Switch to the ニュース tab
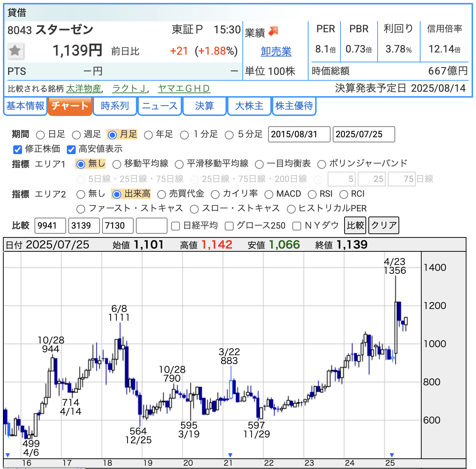Screen dimensions: 476x469 pos(160,106)
